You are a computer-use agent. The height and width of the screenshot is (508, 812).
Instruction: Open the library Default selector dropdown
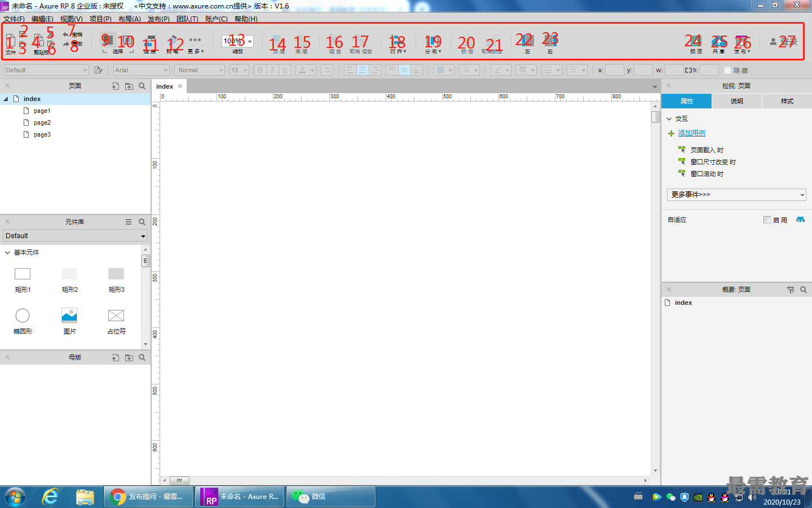tap(75, 236)
